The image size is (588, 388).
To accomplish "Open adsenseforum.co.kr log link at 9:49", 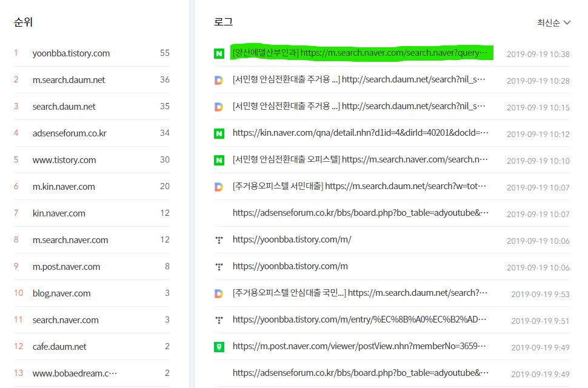I will 360,373.
